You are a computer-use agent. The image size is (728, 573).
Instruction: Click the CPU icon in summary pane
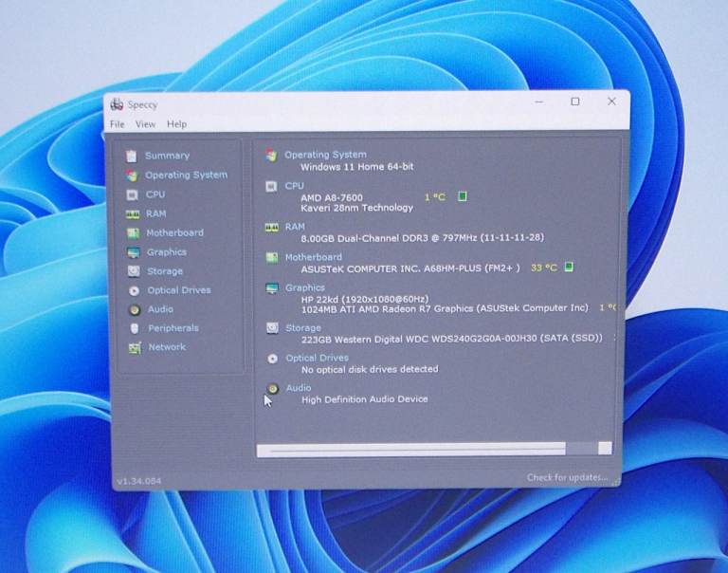(271, 186)
